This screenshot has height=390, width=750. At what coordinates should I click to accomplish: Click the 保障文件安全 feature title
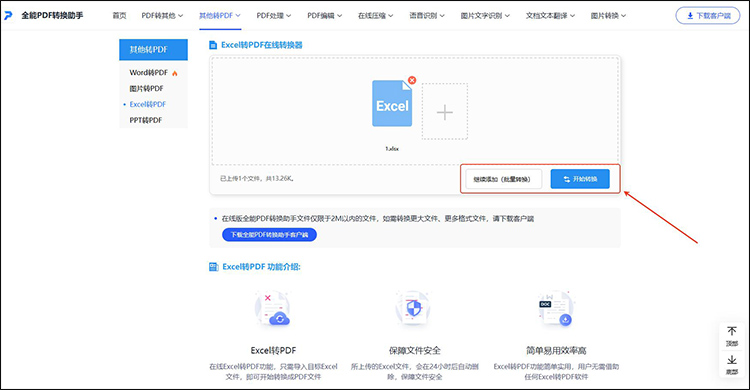[x=414, y=350]
